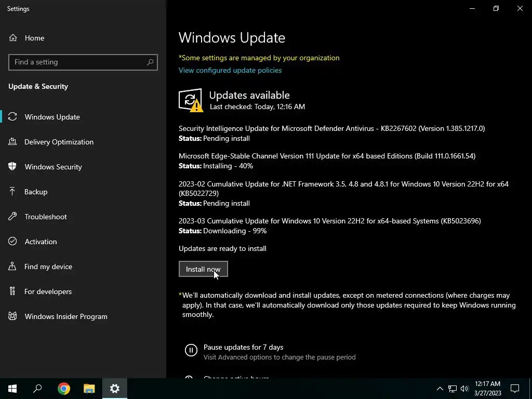Click the network icon in the system tray

(x=453, y=389)
